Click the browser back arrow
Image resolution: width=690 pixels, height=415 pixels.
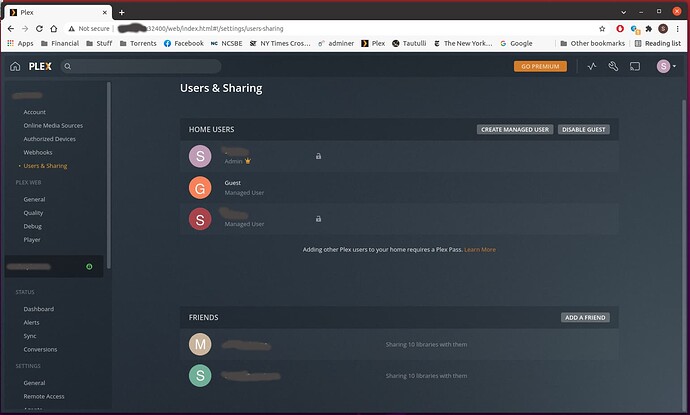coord(11,29)
